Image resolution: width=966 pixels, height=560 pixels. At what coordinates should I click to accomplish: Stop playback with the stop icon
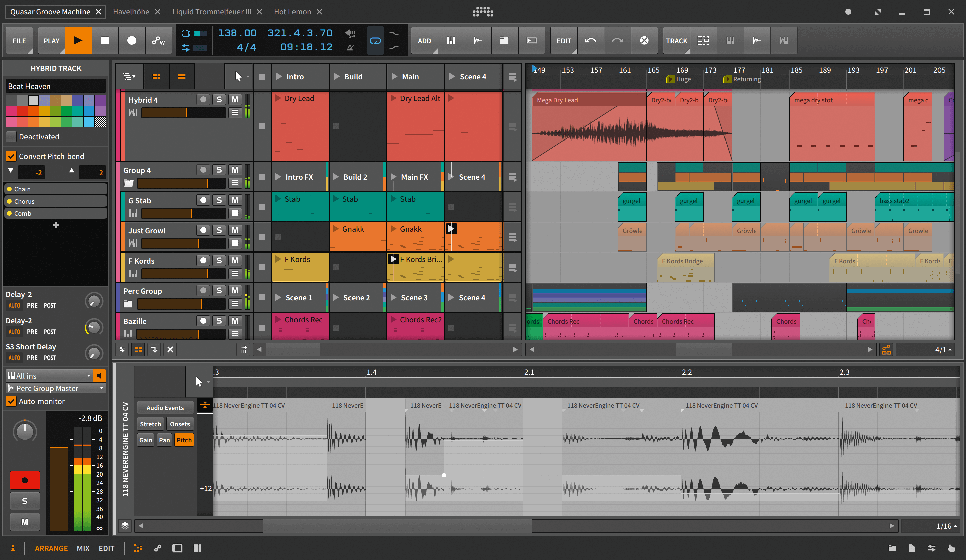point(105,40)
